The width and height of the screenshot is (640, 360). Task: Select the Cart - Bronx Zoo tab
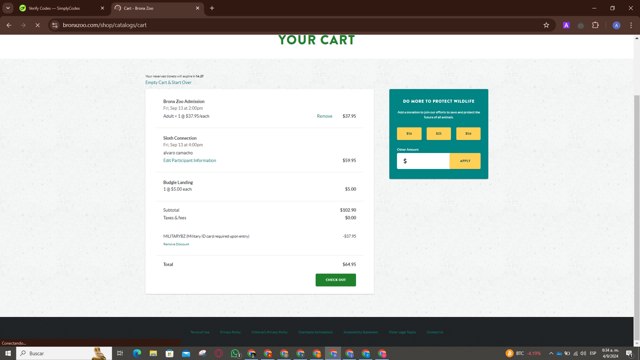(x=157, y=8)
